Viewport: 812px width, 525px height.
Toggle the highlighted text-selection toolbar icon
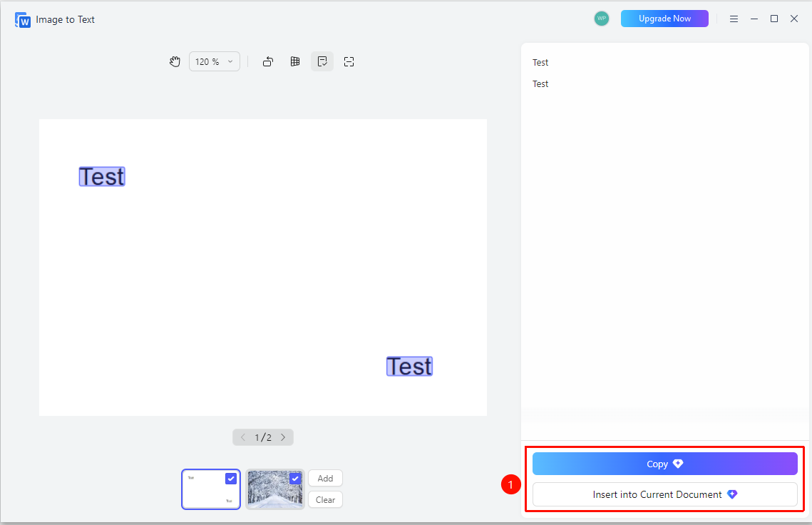pyautogui.click(x=322, y=61)
